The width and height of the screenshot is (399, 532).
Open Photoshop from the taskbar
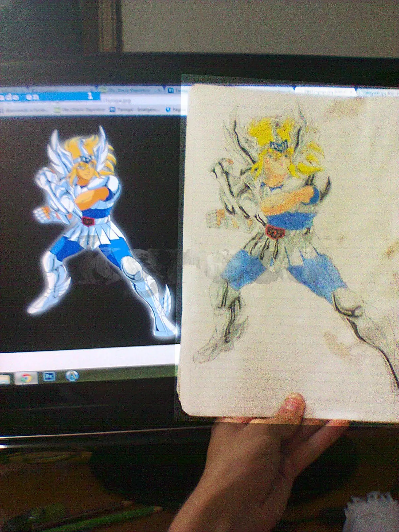coord(50,376)
